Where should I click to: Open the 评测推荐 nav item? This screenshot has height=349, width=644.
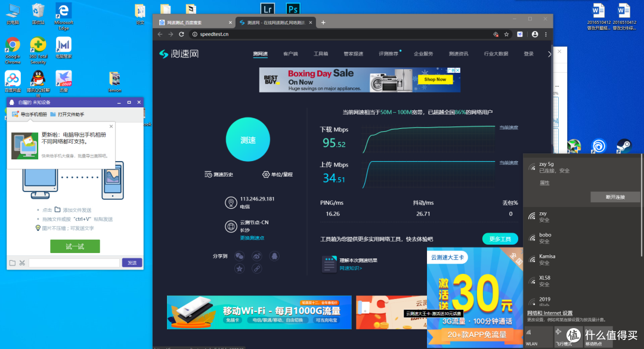(x=388, y=54)
